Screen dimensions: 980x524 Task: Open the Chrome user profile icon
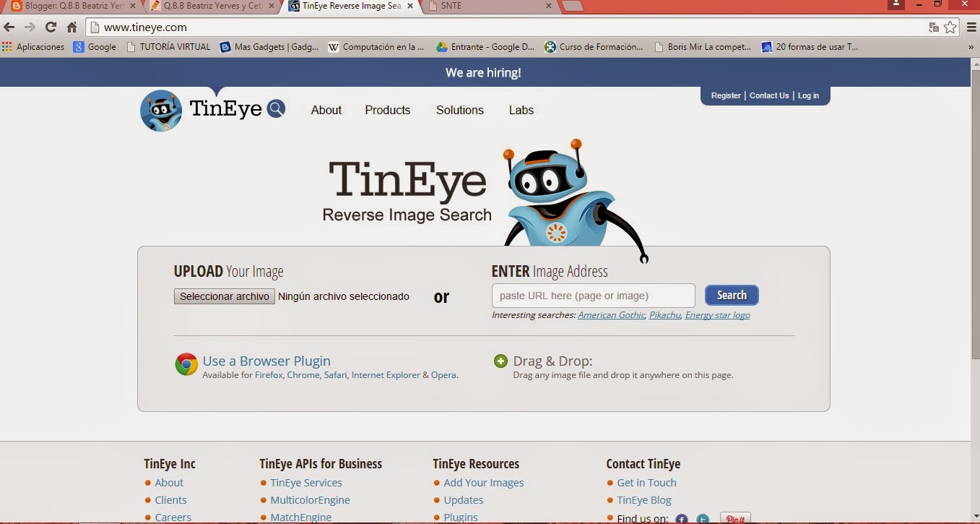896,4
